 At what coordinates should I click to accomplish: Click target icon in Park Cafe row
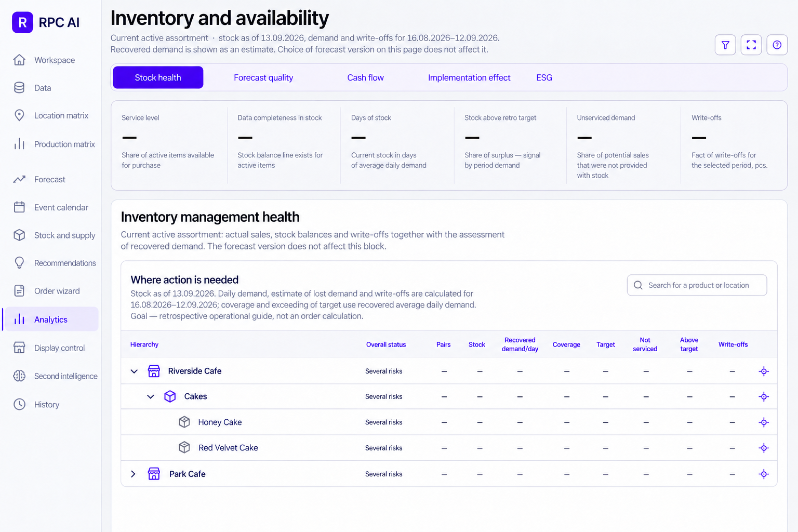pos(764,474)
